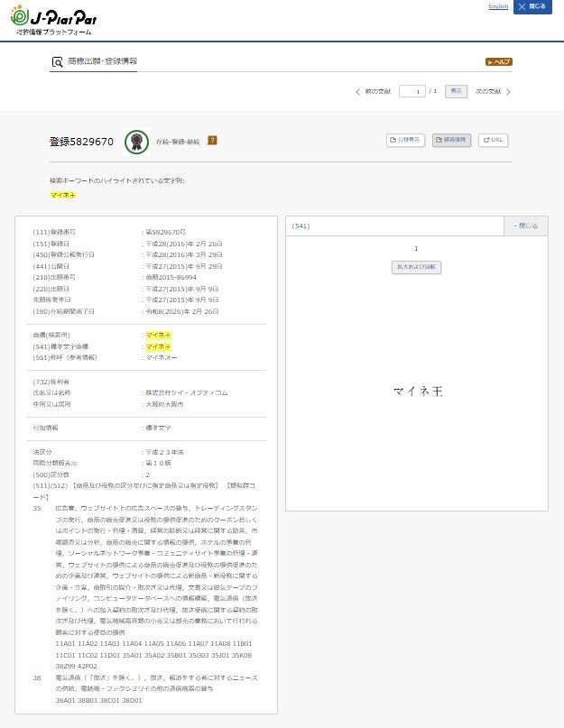Go to next document with right chevron
Viewport: 564px width, 728px height.
coord(508,92)
